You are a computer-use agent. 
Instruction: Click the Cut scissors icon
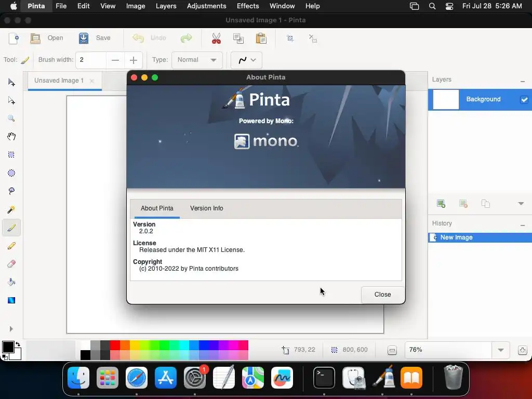point(216,38)
